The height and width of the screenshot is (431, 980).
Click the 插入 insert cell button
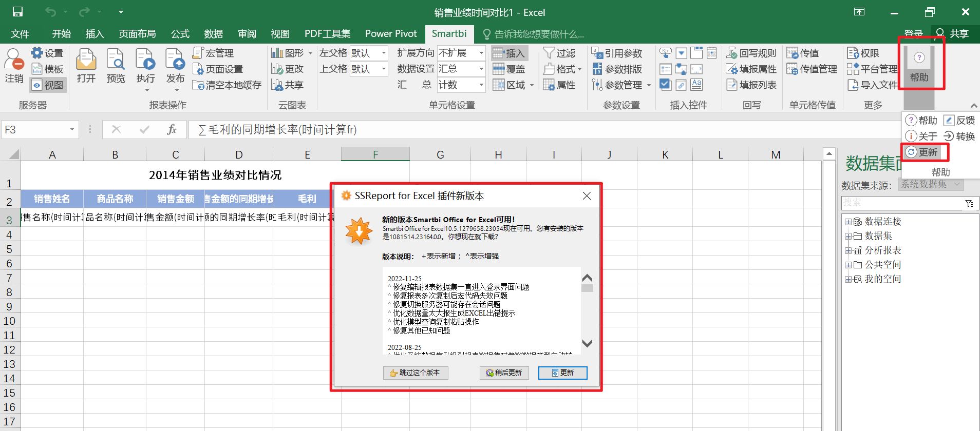point(509,53)
